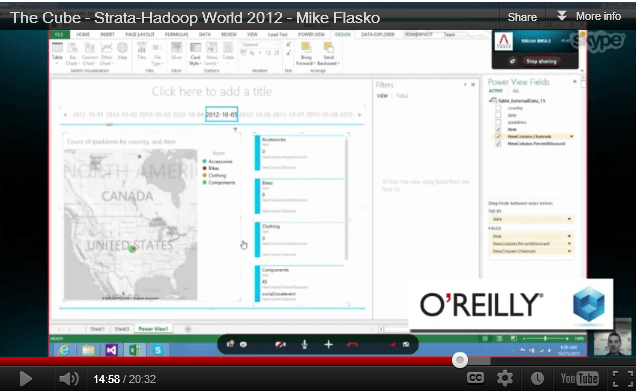This screenshot has width=636, height=391.
Task: Open the FIELDS item dropdown arrow
Action: tap(569, 236)
